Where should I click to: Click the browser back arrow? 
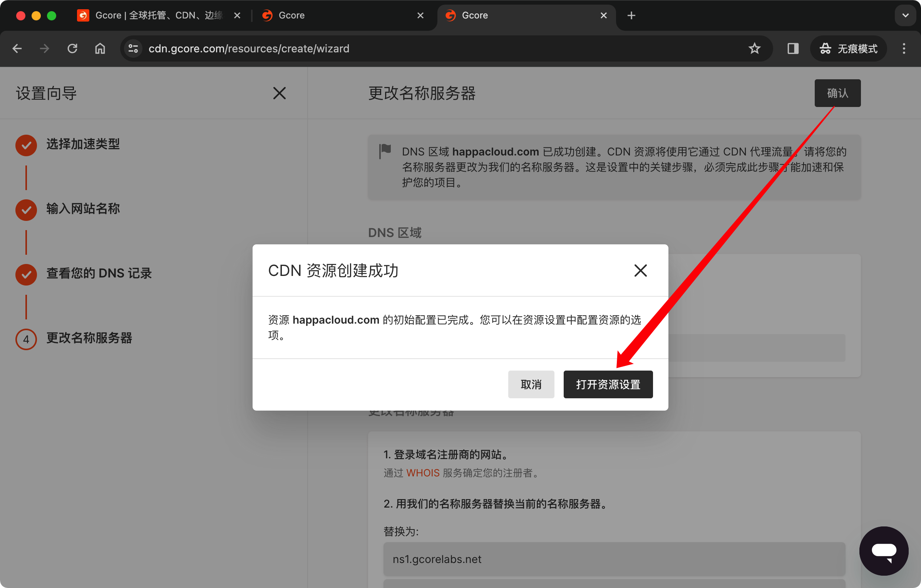coord(17,48)
